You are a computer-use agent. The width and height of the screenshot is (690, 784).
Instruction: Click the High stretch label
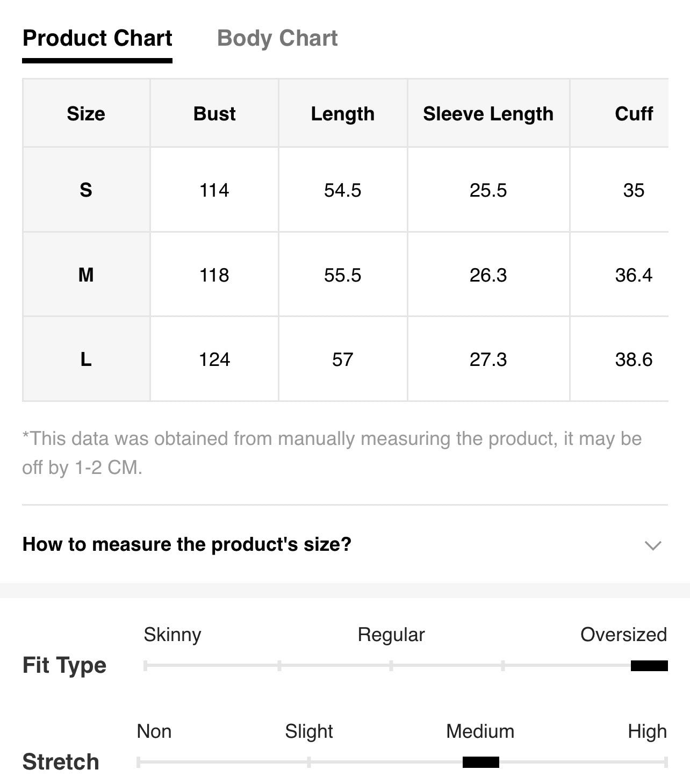pyautogui.click(x=647, y=732)
